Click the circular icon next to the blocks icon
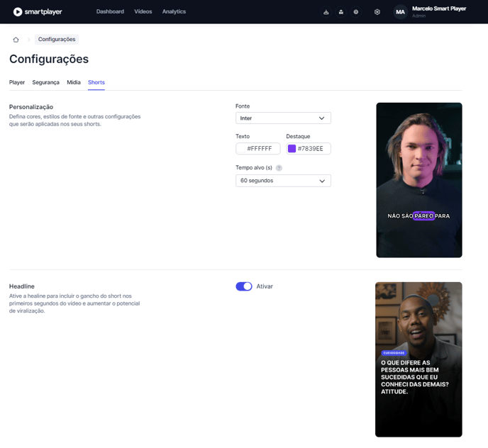This screenshot has height=448, width=488. coord(356,12)
